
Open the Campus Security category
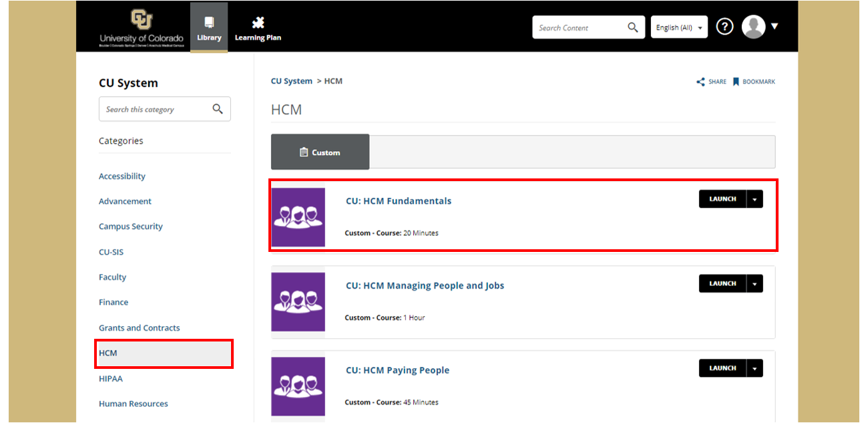pos(131,227)
